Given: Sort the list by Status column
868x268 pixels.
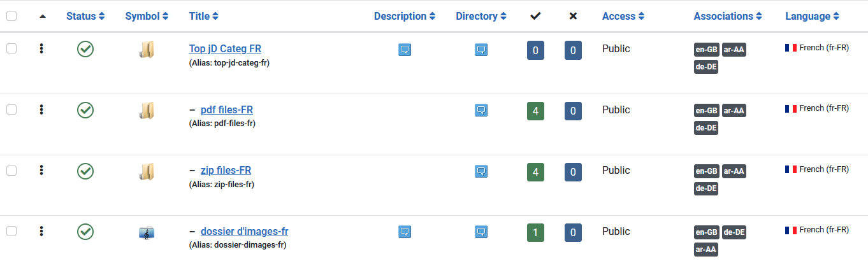Looking at the screenshot, I should coord(85,17).
